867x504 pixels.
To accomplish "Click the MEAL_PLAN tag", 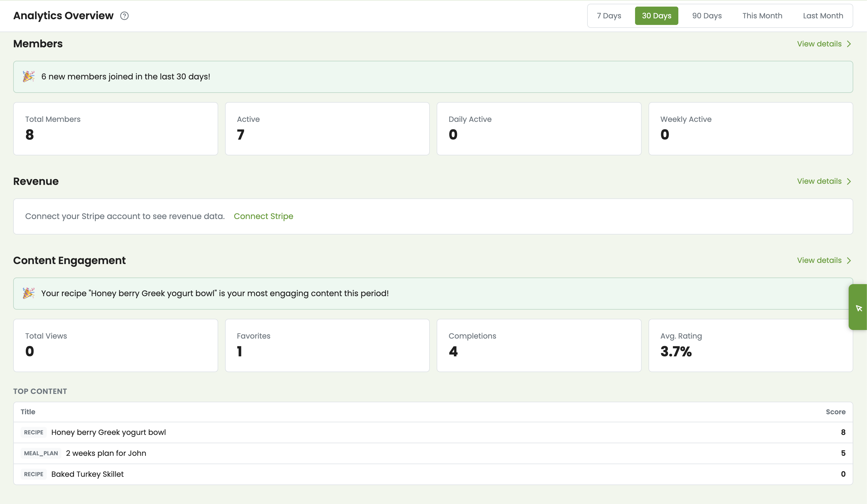I will coord(41,454).
